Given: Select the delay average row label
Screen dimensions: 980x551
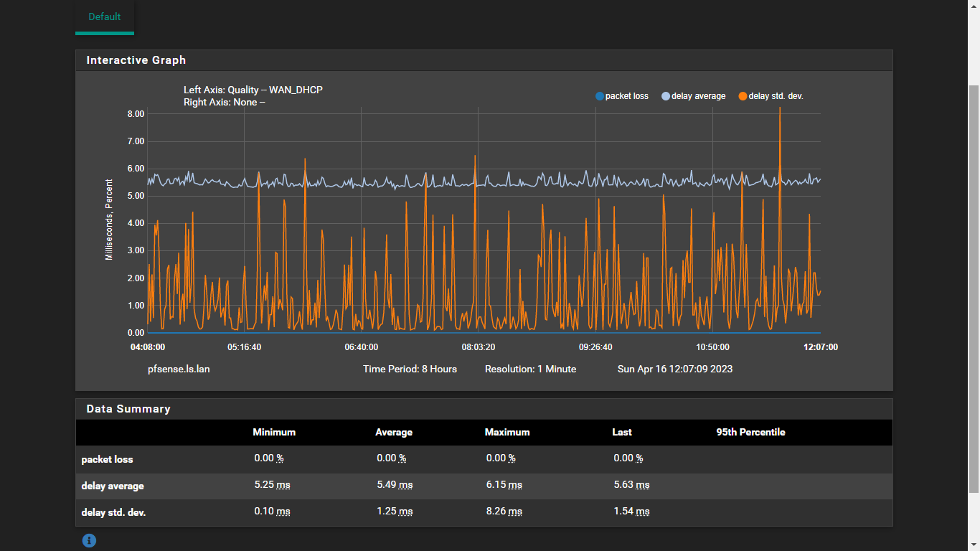Looking at the screenshot, I should [x=113, y=486].
